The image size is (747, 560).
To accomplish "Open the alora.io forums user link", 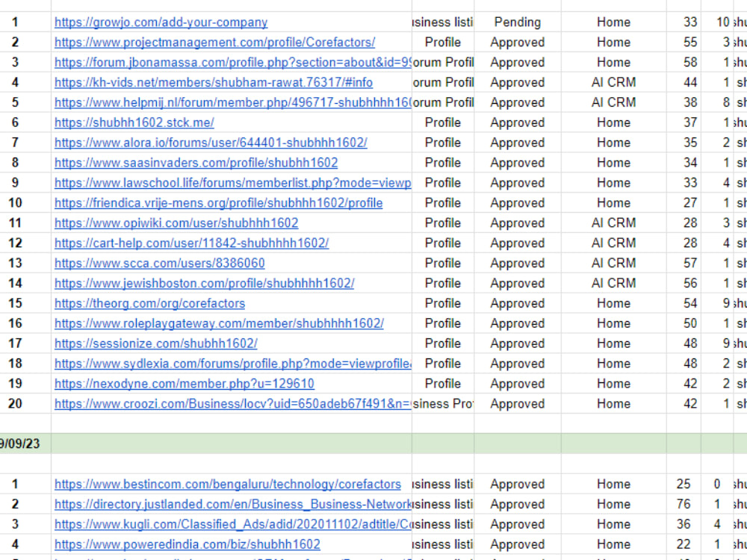I will (x=211, y=143).
